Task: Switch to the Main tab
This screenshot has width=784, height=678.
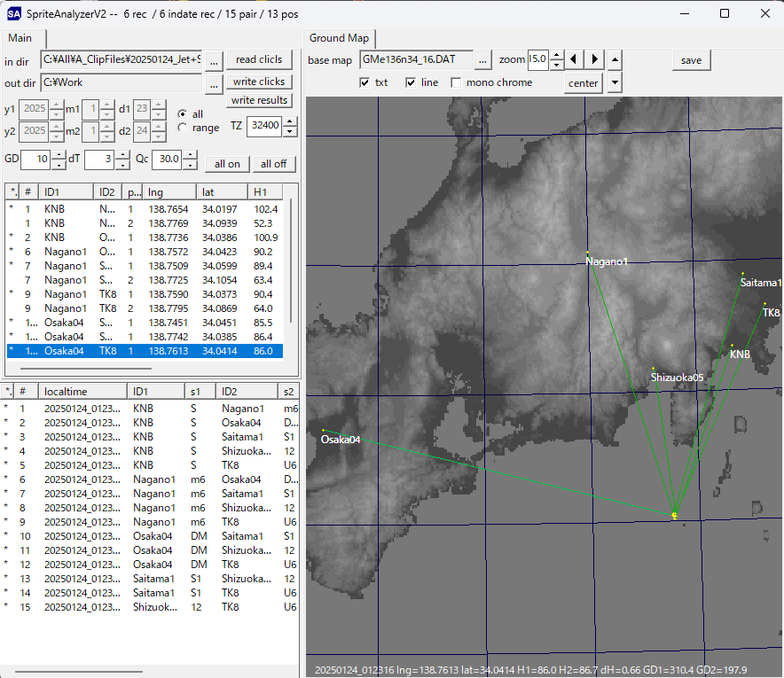Action: [23, 39]
